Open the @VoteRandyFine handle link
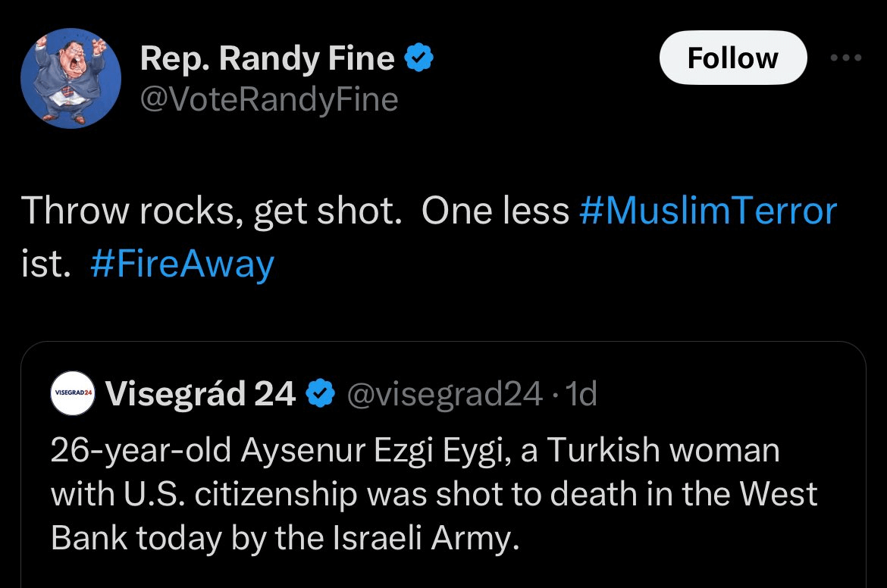 [269, 99]
